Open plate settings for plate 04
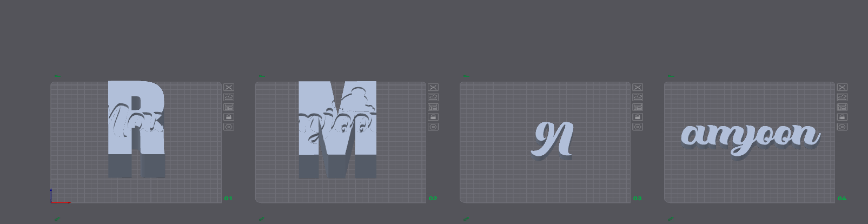This screenshot has height=224, width=868. tap(842, 127)
